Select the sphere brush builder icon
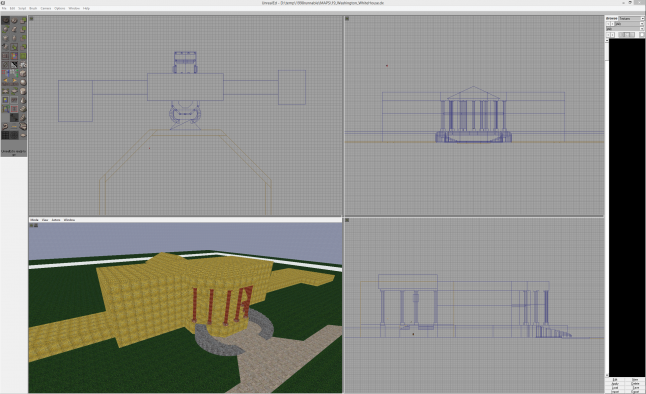Viewport: 646px width, 394px height. (x=23, y=82)
